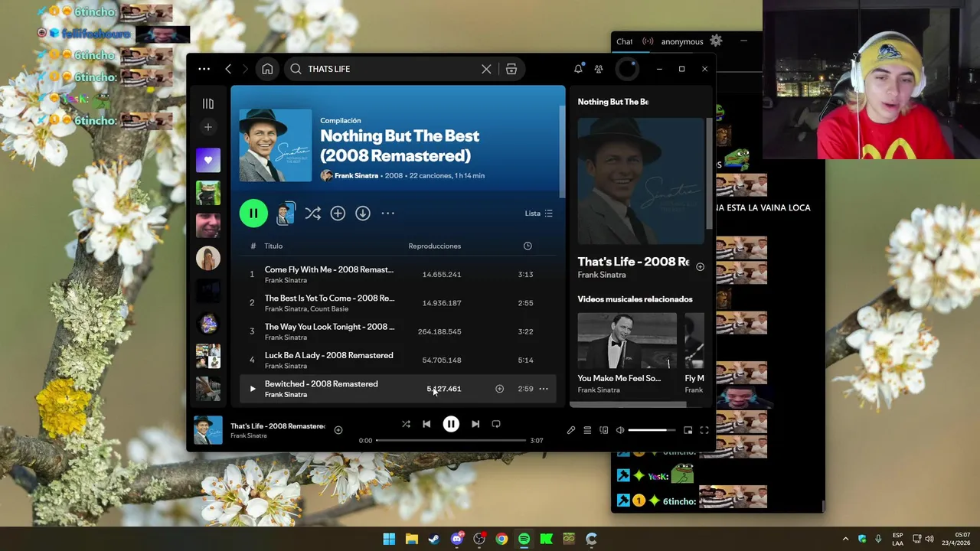Open Chat tab in chat window
The height and width of the screenshot is (551, 980).
[x=625, y=41]
